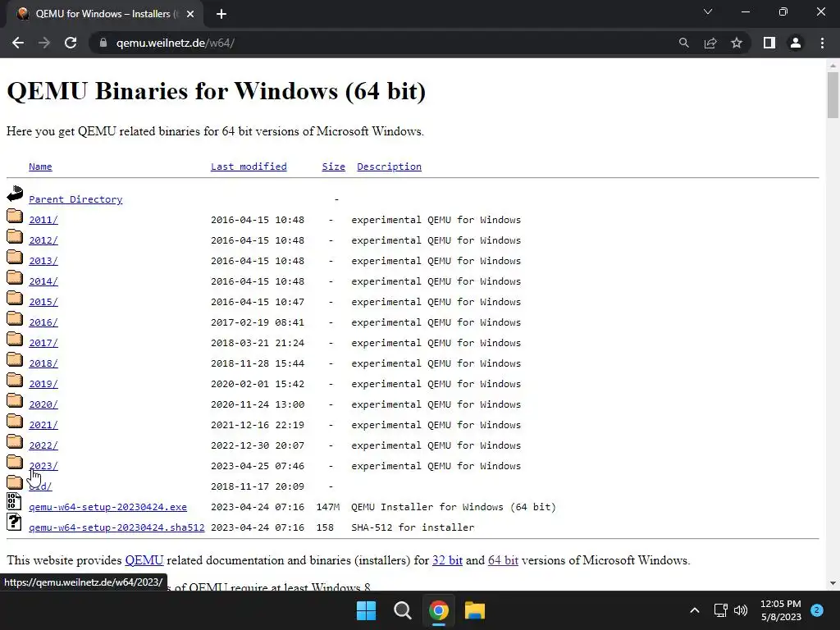This screenshot has height=630, width=840.
Task: Click the '2023-04-25 07:46' modified date text
Action: [x=258, y=466]
